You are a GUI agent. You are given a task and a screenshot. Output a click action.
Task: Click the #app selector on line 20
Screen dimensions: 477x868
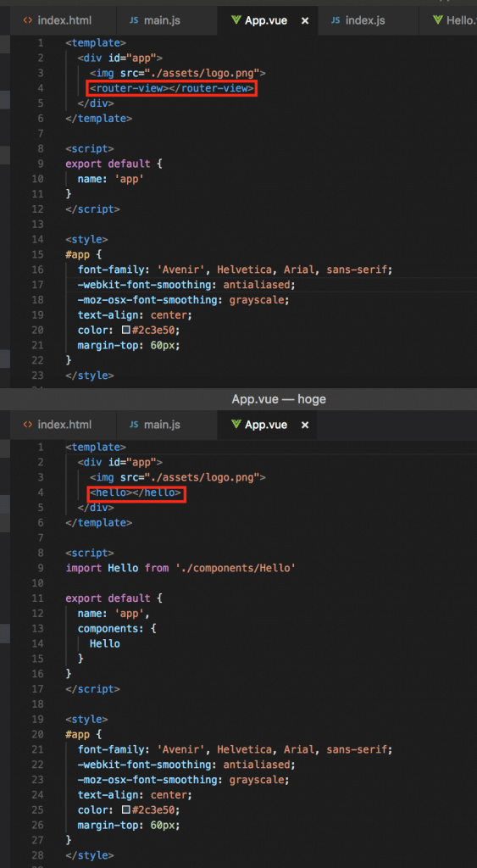click(77, 734)
